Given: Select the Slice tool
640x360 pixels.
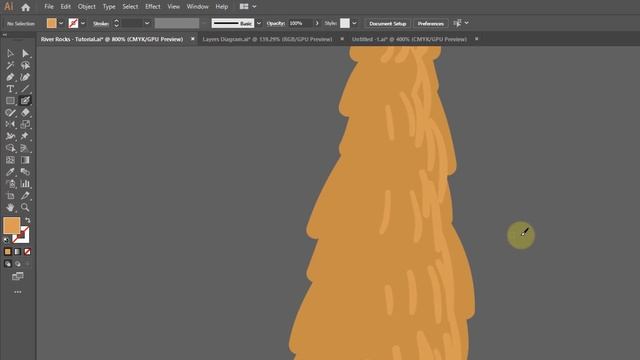Looking at the screenshot, I should point(25,196).
